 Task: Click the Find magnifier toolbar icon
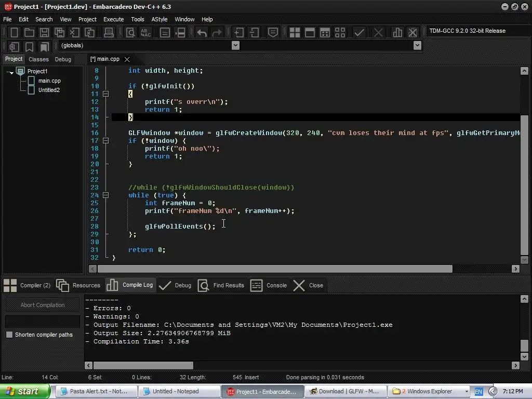point(130,33)
